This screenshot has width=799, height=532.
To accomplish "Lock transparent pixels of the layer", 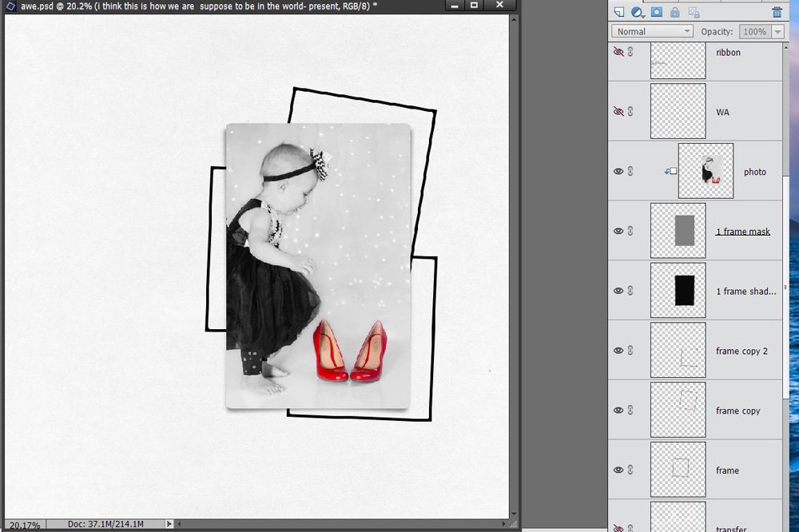I will coord(694,12).
